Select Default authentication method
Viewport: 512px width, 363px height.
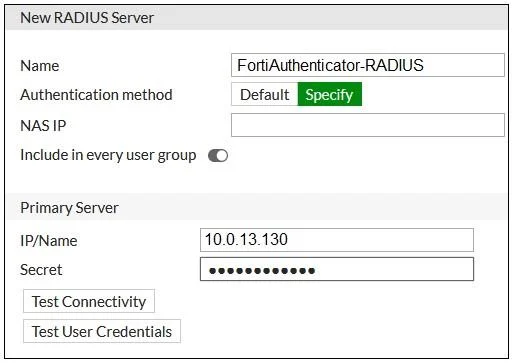pyautogui.click(x=264, y=95)
